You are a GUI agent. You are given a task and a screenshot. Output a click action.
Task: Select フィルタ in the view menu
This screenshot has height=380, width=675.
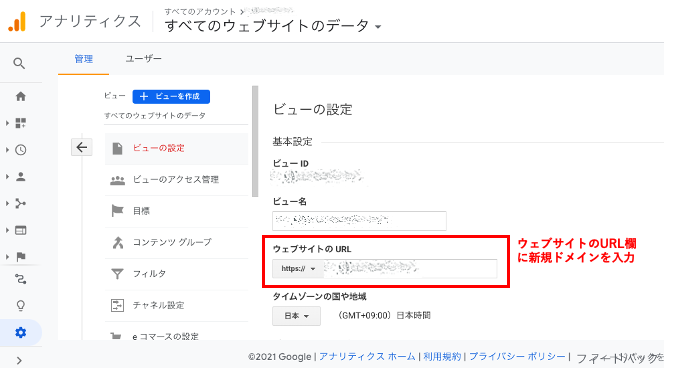(x=176, y=274)
